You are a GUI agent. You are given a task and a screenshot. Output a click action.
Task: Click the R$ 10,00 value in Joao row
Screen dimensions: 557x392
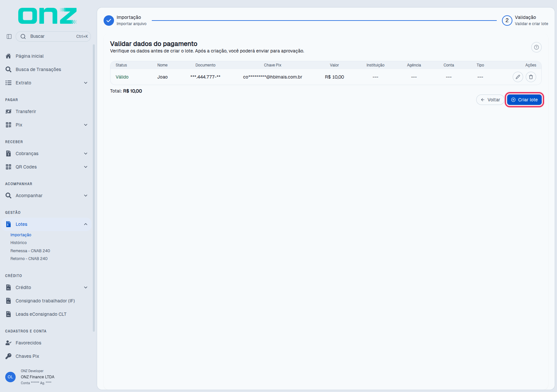pos(335,77)
